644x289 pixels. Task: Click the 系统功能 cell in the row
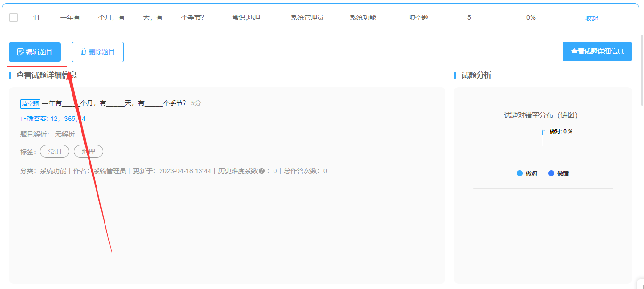(x=362, y=17)
